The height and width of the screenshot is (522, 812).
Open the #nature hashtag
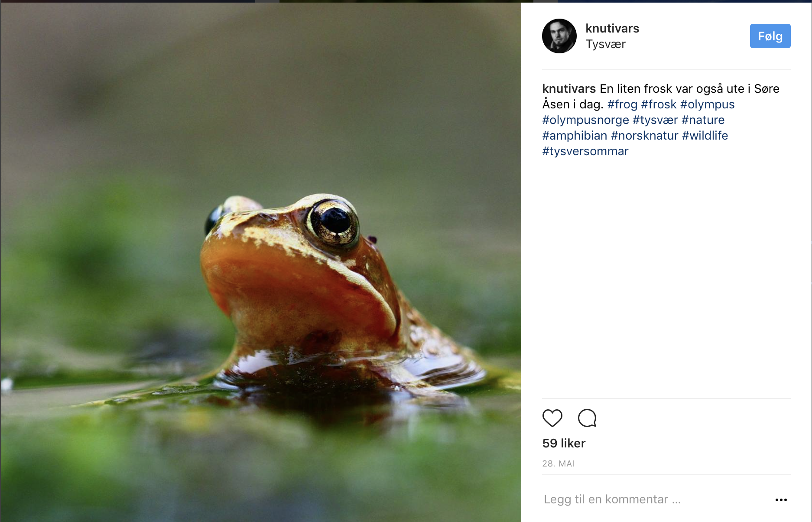pyautogui.click(x=703, y=120)
